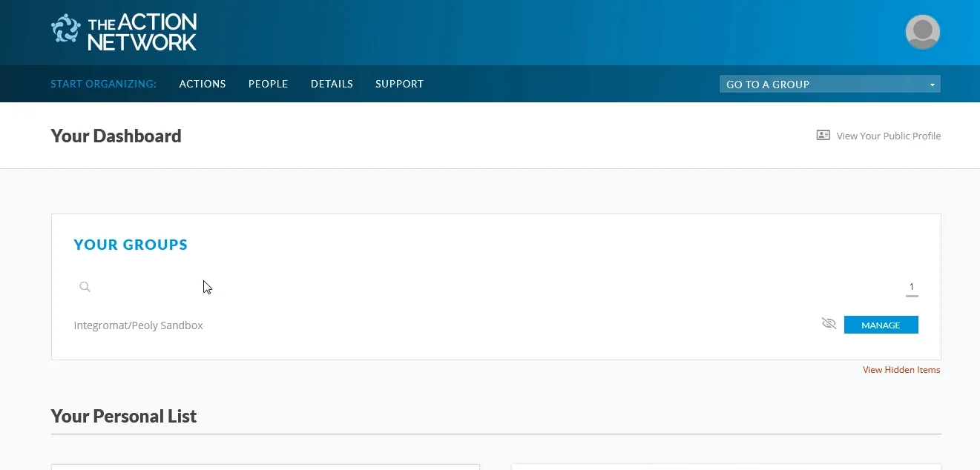
Task: Click the Your Groups section title
Action: point(131,245)
